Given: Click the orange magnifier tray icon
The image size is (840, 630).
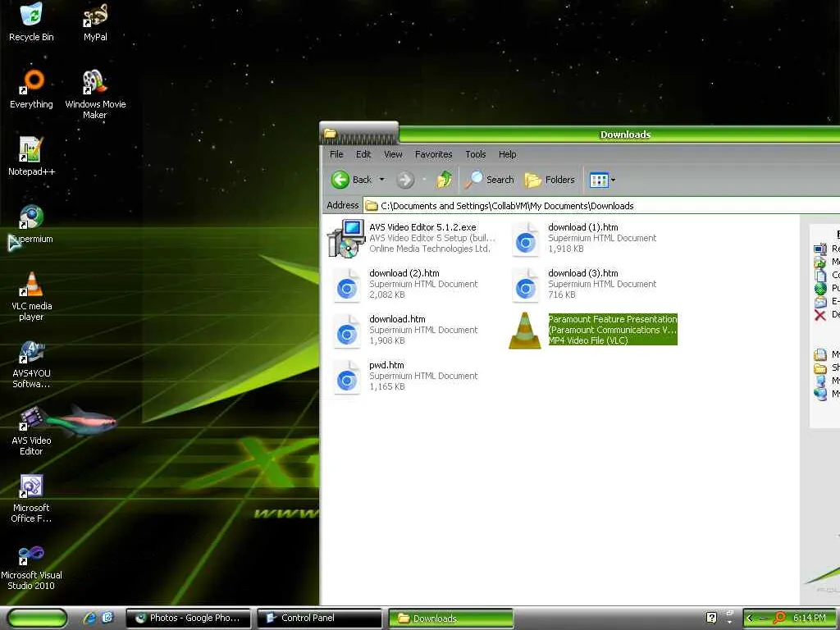Looking at the screenshot, I should pos(779,618).
